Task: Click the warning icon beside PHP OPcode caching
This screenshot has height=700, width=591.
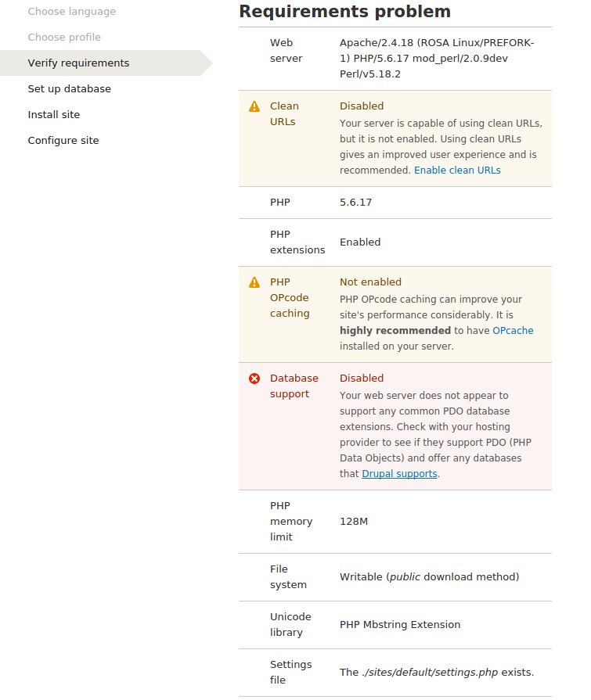Action: (254, 282)
